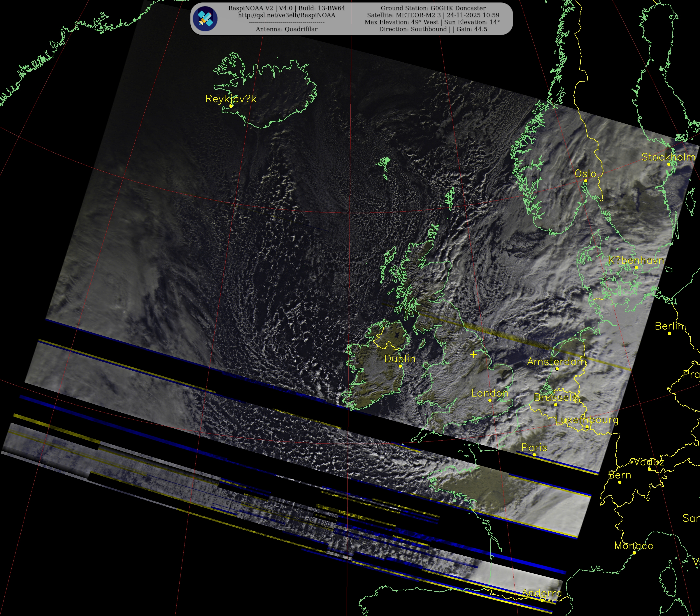The width and height of the screenshot is (700, 616).
Task: Click the Reykjavik city dot marker
Action: click(231, 106)
